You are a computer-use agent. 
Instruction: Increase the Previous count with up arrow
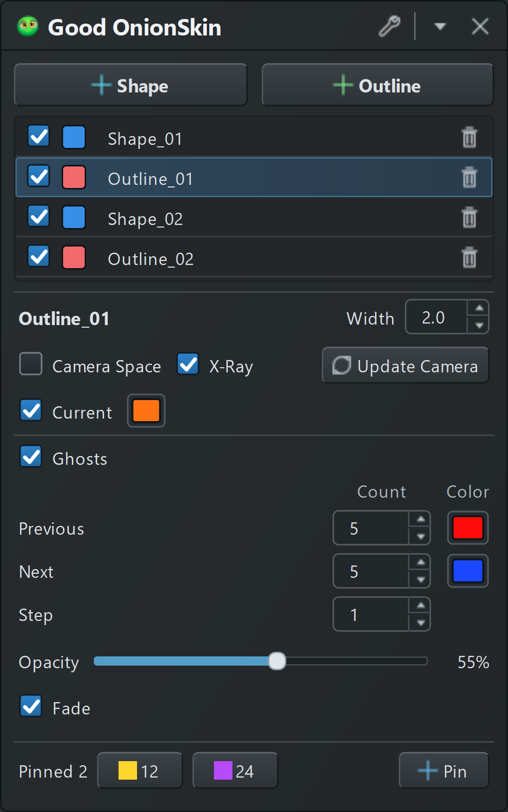coord(420,519)
